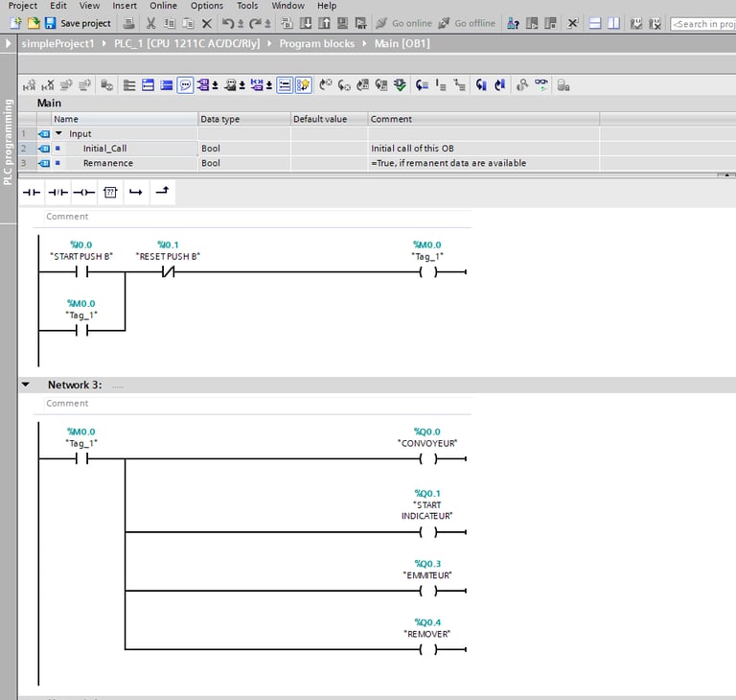
Task: Click the Go online button
Action: pos(403,23)
